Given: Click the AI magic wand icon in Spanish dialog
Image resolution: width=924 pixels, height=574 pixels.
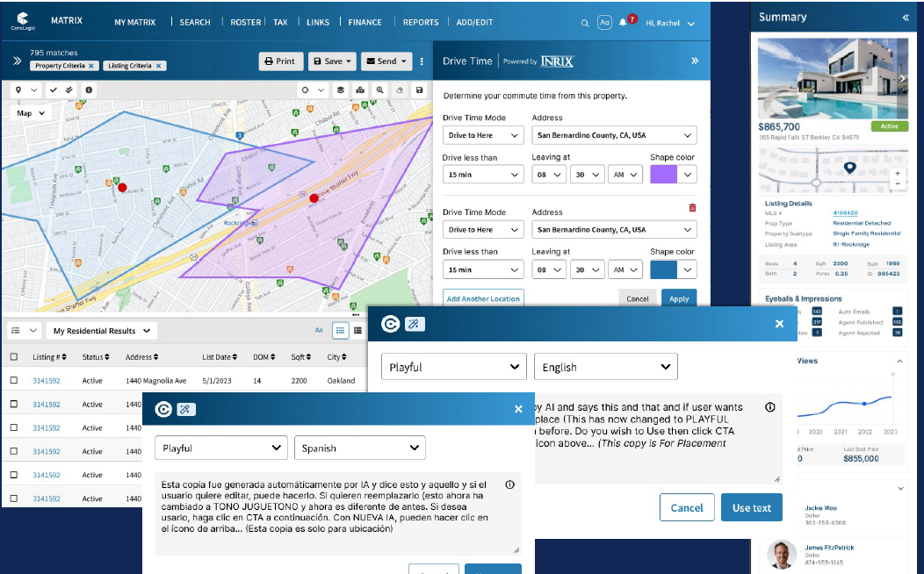Looking at the screenshot, I should pos(185,409).
